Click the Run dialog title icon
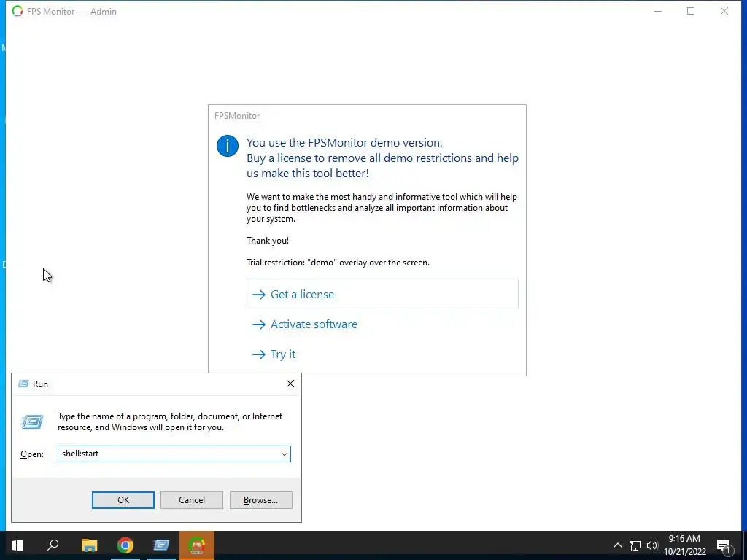Screen dimensions: 747x560 [x=23, y=384]
